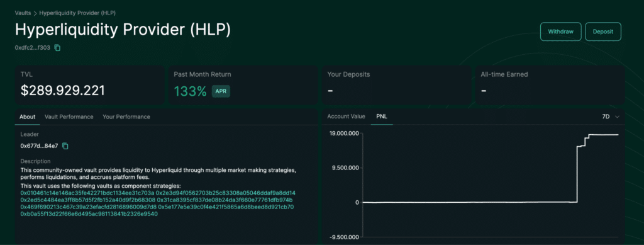Image resolution: width=644 pixels, height=245 pixels.
Task: Click the -9.500.000 y-axis label
Action: pyautogui.click(x=344, y=237)
